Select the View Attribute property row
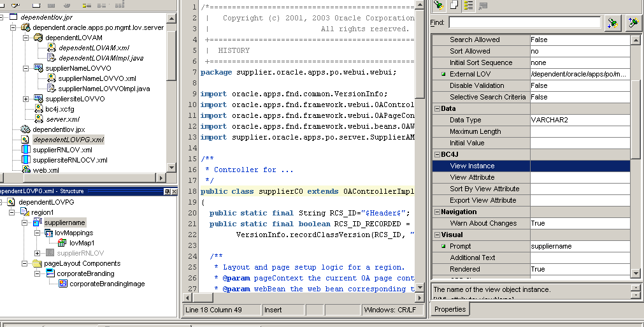 pos(531,177)
